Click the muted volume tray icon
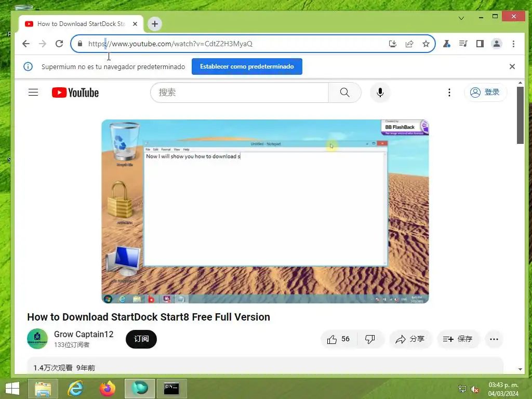532x399 pixels. click(475, 390)
